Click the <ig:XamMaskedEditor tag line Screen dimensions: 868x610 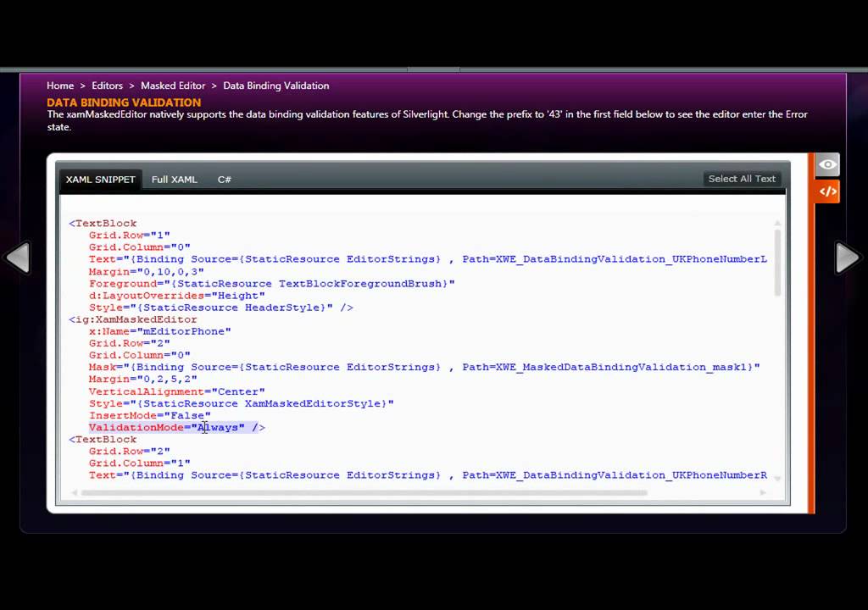(x=133, y=319)
